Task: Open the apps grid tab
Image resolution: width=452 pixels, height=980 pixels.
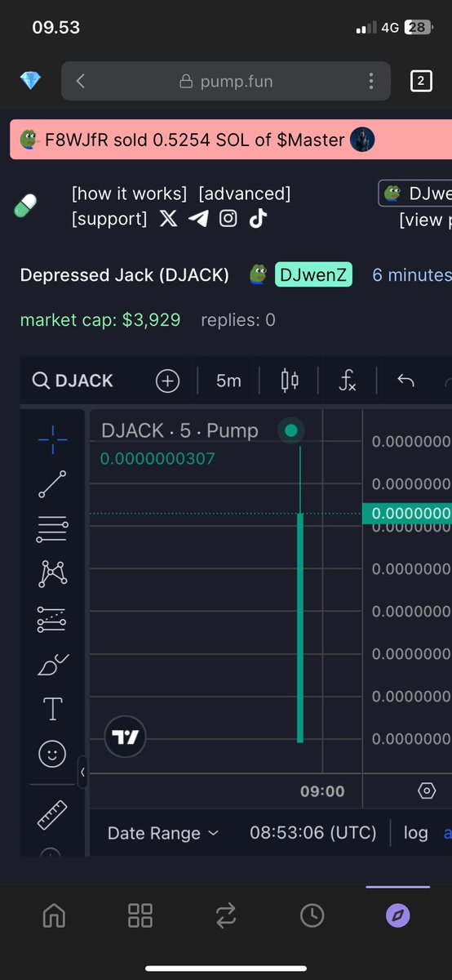Action: (x=140, y=915)
